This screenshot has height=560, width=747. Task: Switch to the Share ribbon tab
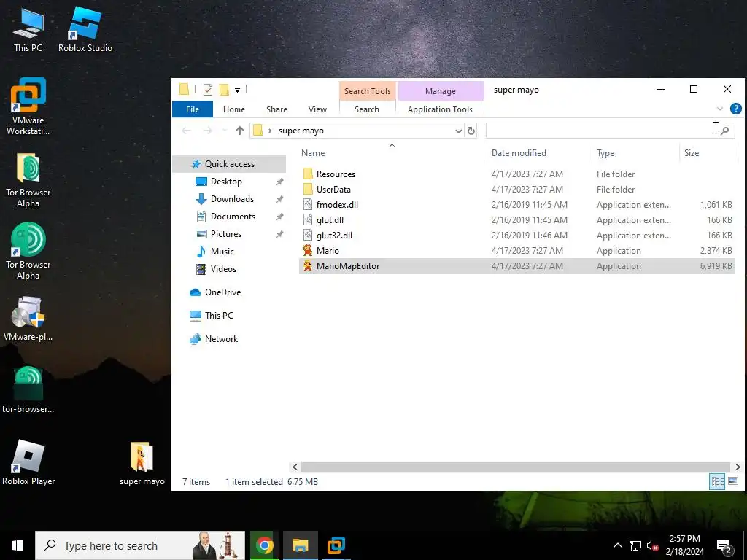point(276,109)
